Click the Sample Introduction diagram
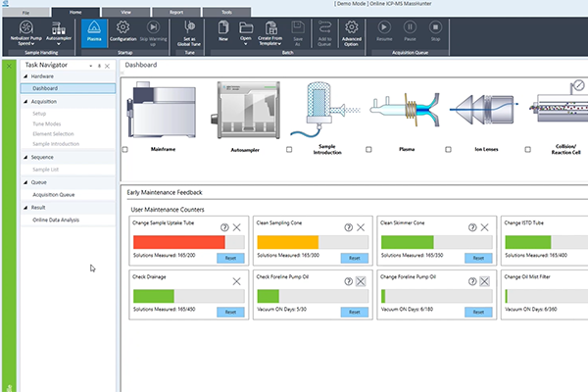Image resolution: width=588 pixels, height=392 pixels. point(324,111)
